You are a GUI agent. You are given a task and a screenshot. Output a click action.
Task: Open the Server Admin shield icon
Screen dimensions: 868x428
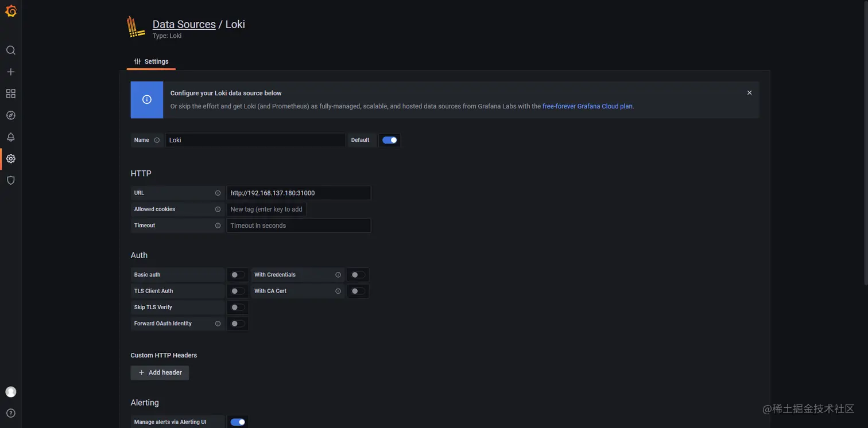[x=10, y=180]
